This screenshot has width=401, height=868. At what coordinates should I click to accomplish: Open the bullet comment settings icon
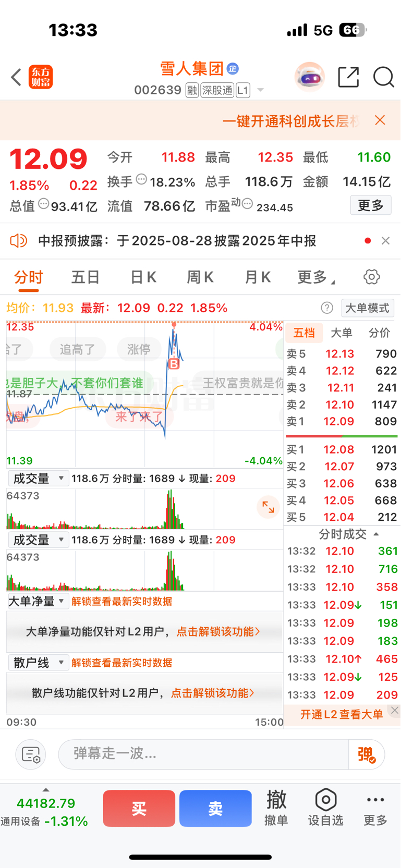tap(31, 754)
